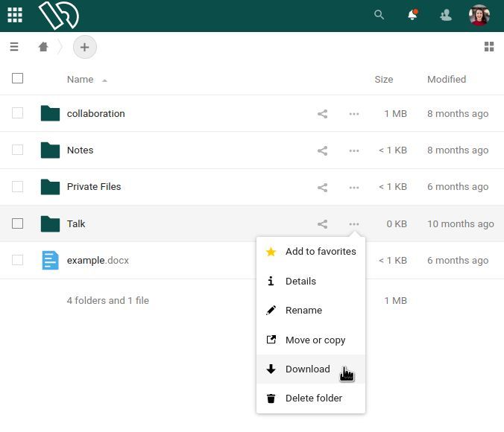Share the collaboration folder
The image size is (504, 432).
tap(322, 114)
